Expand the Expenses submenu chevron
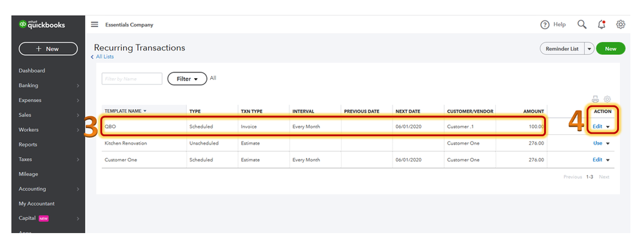 [77, 101]
